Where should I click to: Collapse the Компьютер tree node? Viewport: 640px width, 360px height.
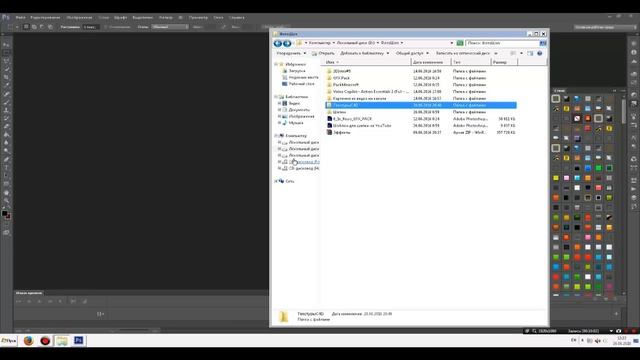point(276,136)
